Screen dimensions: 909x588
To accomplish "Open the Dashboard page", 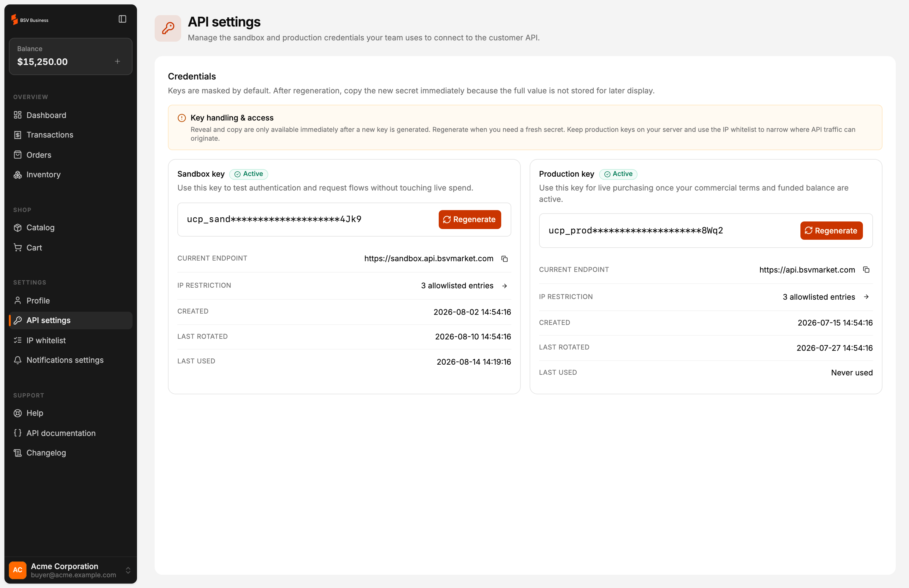I will click(70, 115).
